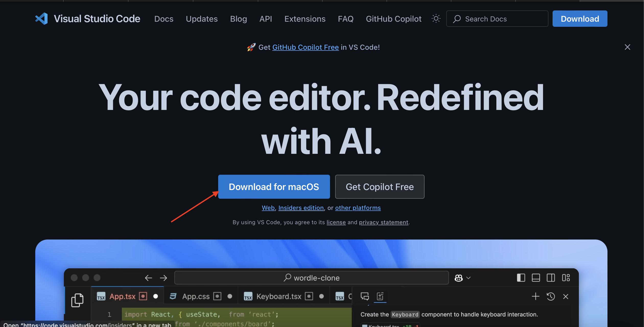Open the other platforms link
Screen dimensions: 644x327
pyautogui.click(x=358, y=208)
